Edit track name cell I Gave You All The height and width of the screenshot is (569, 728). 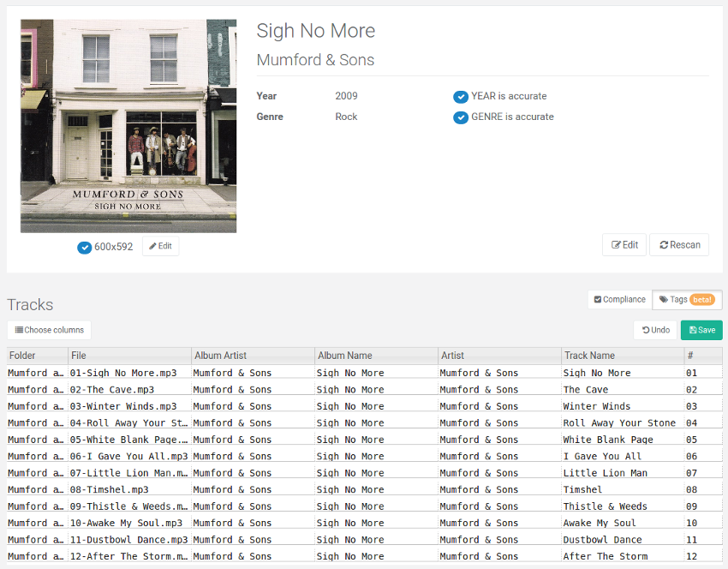pyautogui.click(x=623, y=456)
